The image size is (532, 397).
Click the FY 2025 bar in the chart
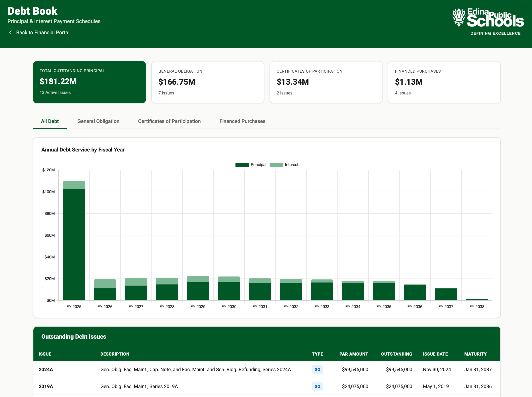tap(74, 240)
